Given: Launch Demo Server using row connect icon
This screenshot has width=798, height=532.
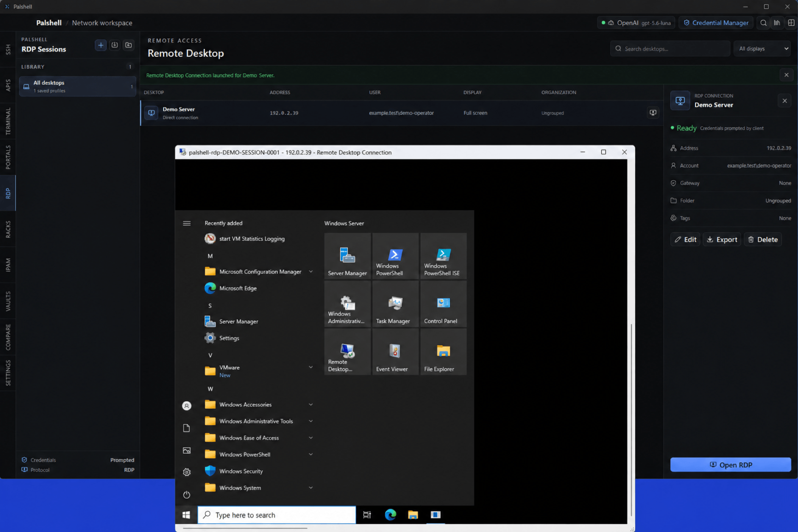Looking at the screenshot, I should click(653, 112).
